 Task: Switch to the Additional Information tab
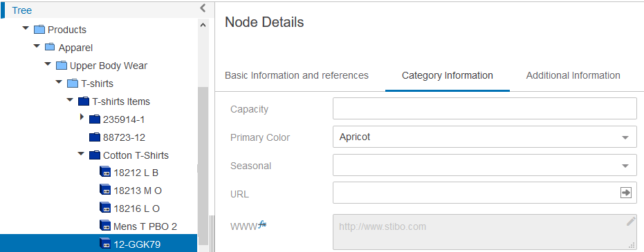click(573, 75)
